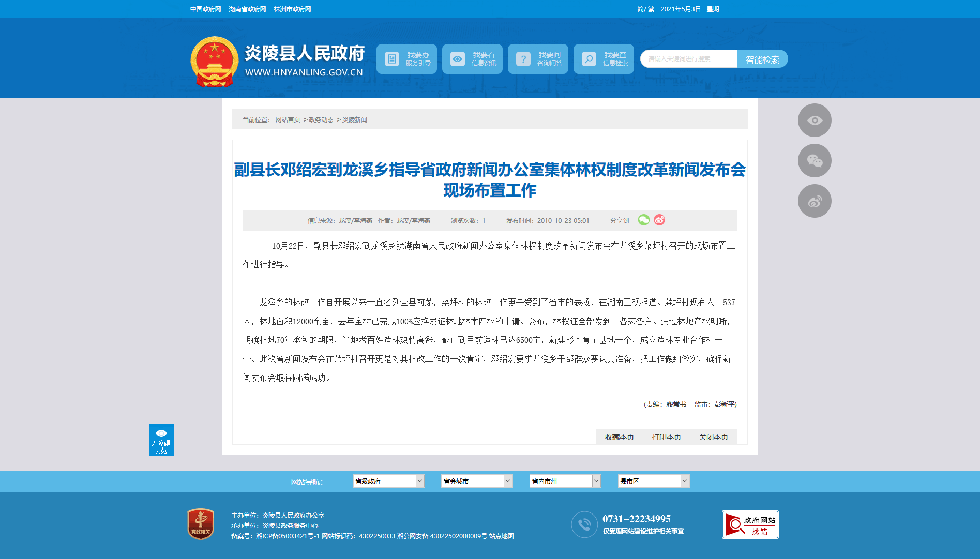Expand the 省内市州 dropdown
This screenshot has height=559, width=980.
[x=565, y=481]
